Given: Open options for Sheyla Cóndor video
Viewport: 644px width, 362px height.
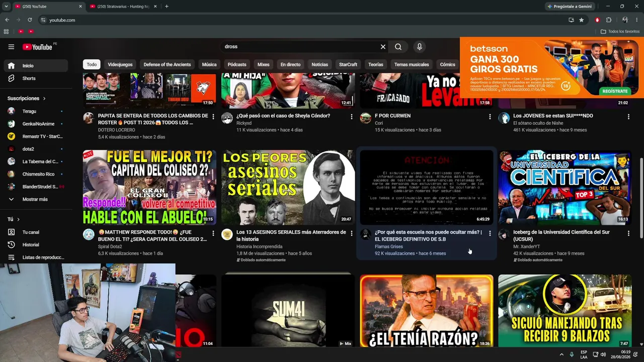Looking at the screenshot, I should (351, 117).
